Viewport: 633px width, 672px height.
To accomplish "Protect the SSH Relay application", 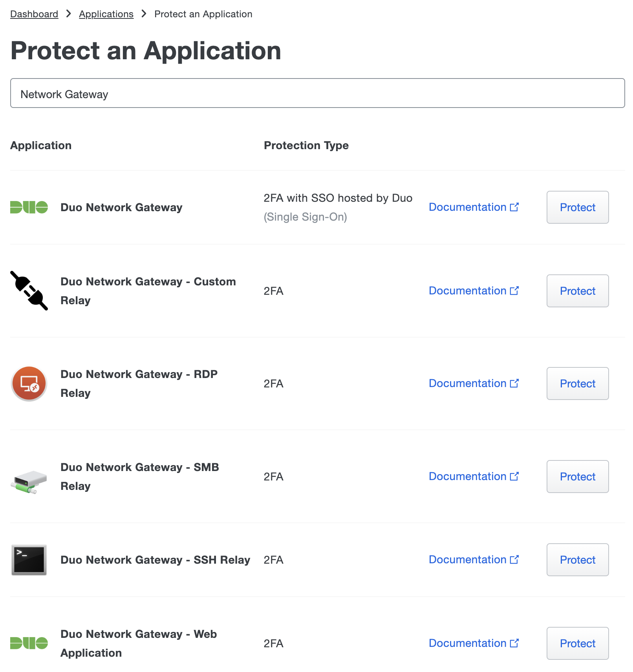I will [x=577, y=560].
